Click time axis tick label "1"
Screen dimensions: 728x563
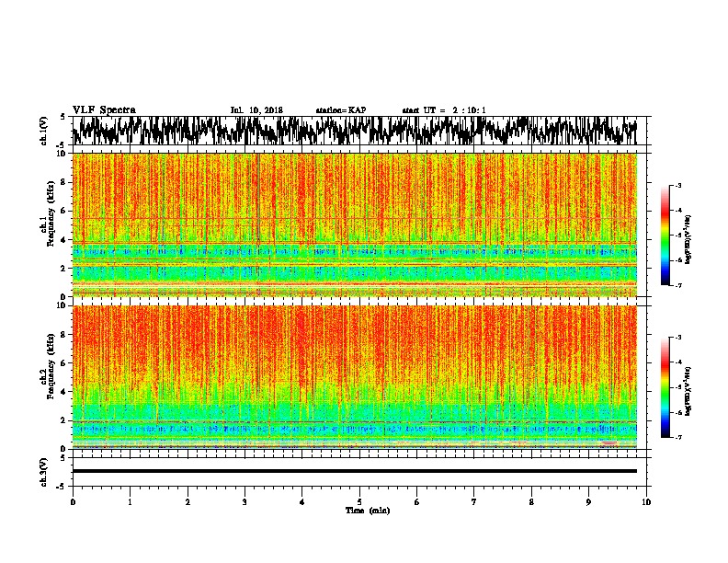pyautogui.click(x=130, y=501)
